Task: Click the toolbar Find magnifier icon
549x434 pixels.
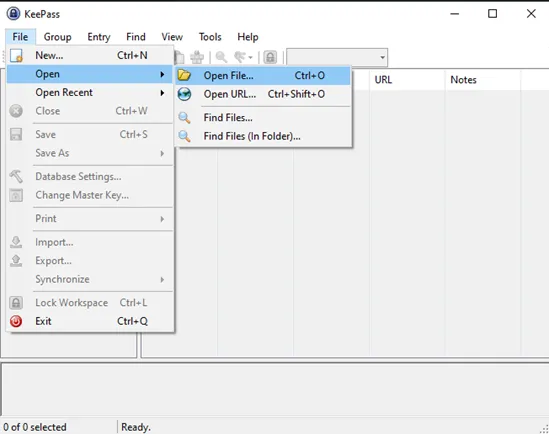Action: click(221, 57)
